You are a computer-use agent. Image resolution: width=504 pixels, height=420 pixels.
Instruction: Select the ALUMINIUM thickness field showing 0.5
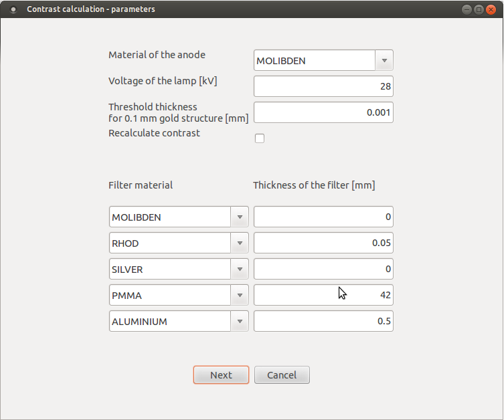(x=323, y=322)
